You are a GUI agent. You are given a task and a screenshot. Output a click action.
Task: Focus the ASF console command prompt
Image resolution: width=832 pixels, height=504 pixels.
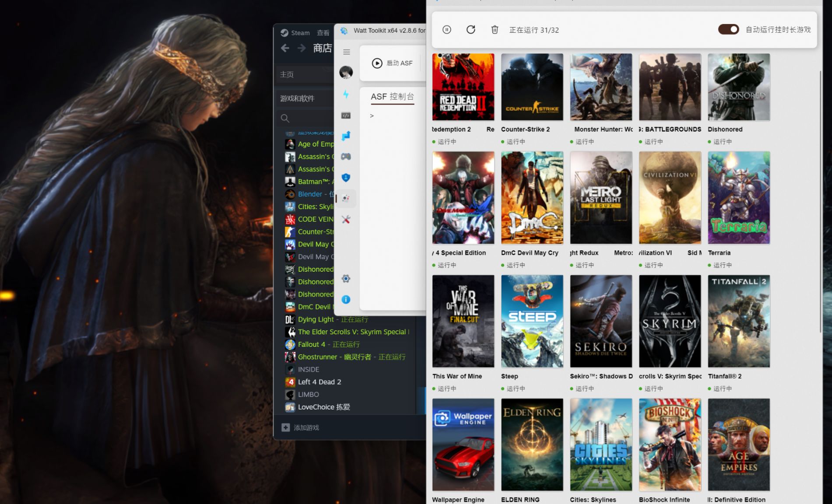pyautogui.click(x=372, y=116)
